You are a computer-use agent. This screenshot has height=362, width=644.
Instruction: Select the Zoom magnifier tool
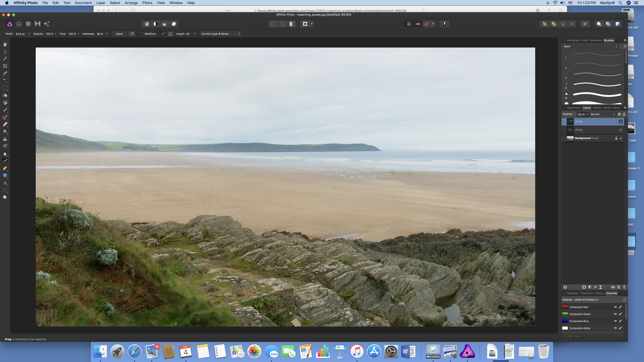(5, 197)
